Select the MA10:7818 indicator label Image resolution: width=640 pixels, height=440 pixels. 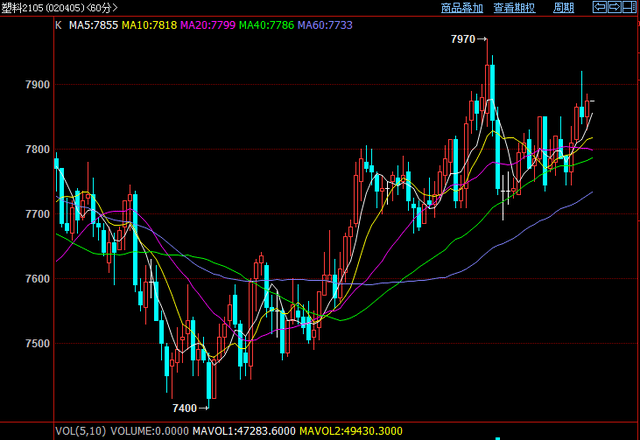(149, 25)
